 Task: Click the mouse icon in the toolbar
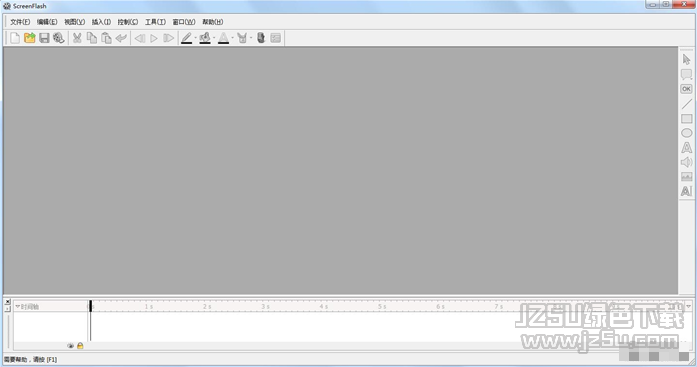[x=261, y=38]
